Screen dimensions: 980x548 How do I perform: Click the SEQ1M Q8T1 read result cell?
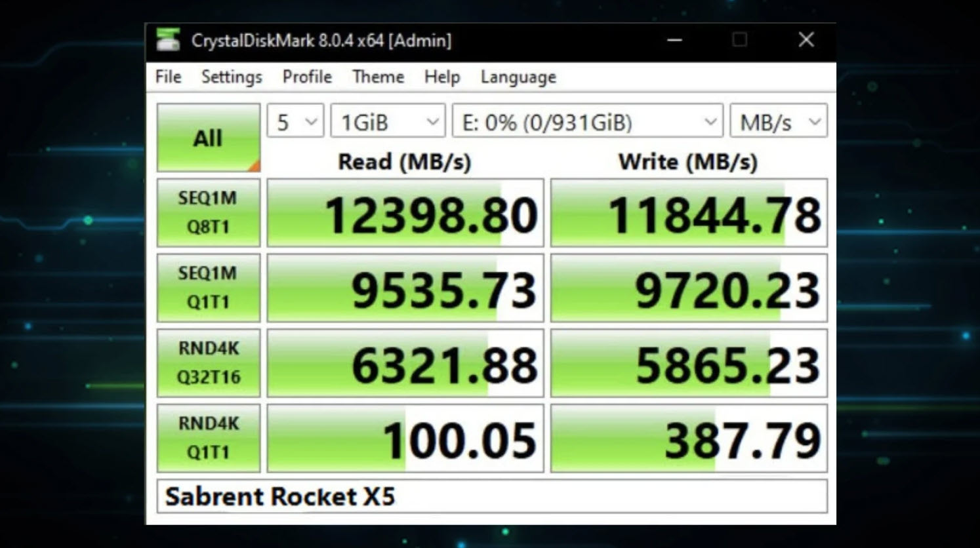(x=405, y=212)
